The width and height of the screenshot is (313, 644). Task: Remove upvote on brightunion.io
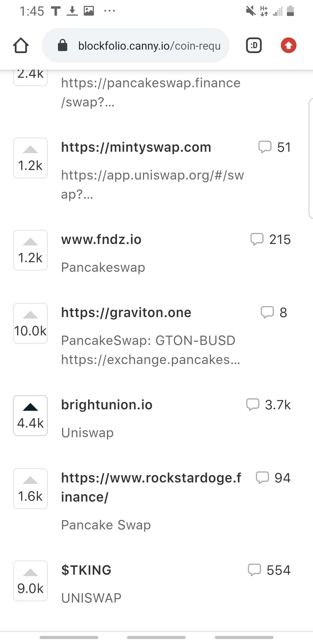coord(30,416)
